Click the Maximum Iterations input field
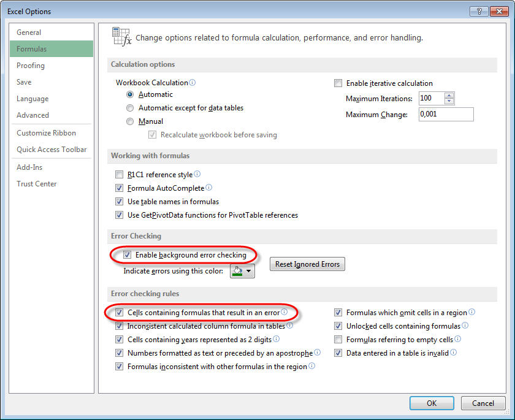 click(432, 98)
